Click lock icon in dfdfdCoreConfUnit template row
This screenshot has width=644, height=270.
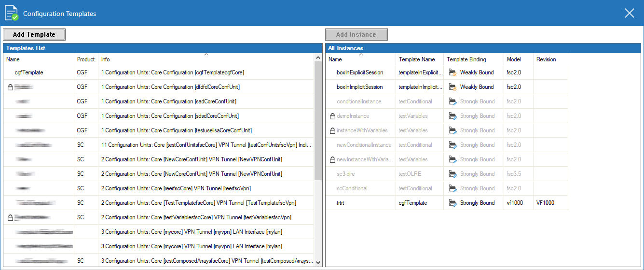point(10,87)
